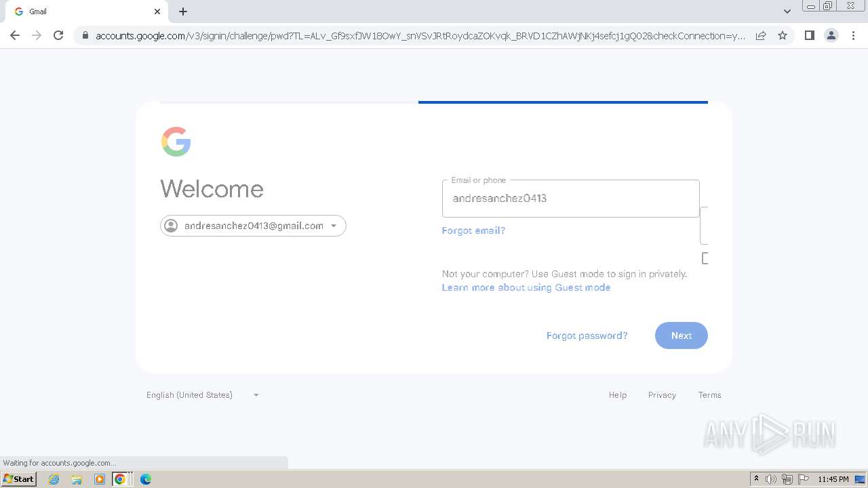The width and height of the screenshot is (868, 488).
Task: Launch Internet Explorer from taskbar
Action: [54, 479]
